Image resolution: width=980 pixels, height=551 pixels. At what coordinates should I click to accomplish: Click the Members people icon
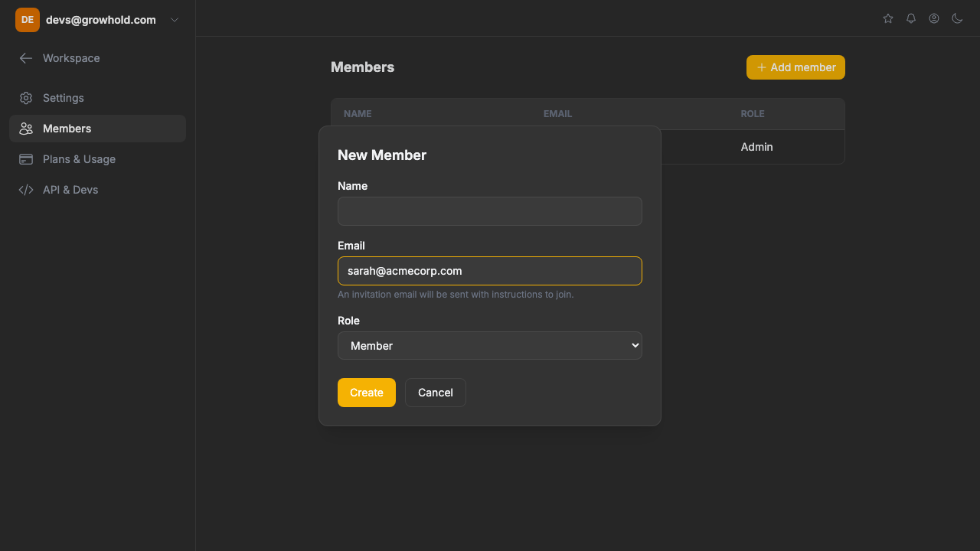pos(26,129)
